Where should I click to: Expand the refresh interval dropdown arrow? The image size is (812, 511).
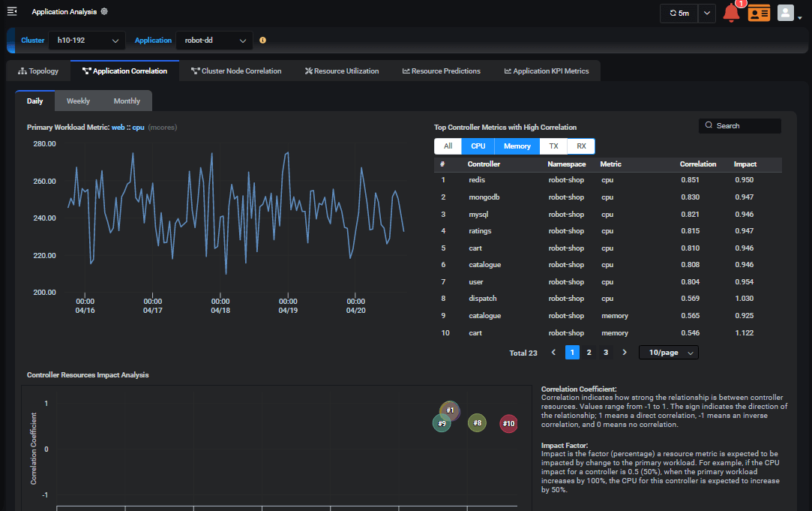pos(706,13)
